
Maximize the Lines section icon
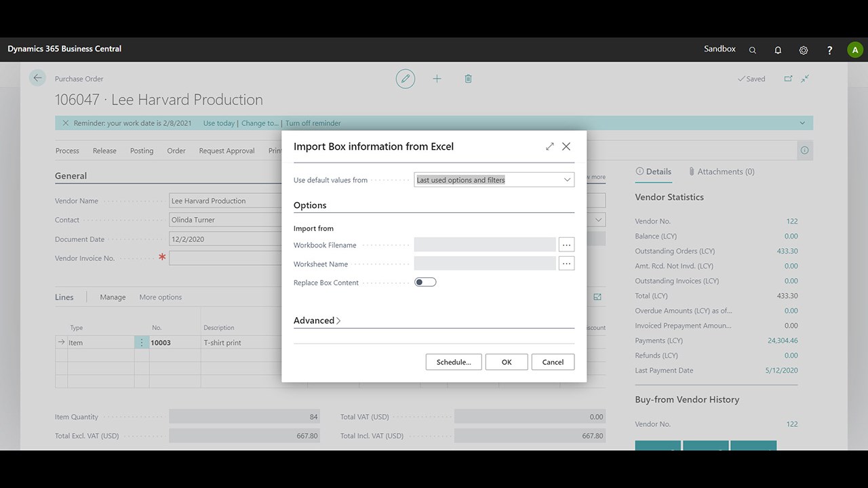[597, 297]
